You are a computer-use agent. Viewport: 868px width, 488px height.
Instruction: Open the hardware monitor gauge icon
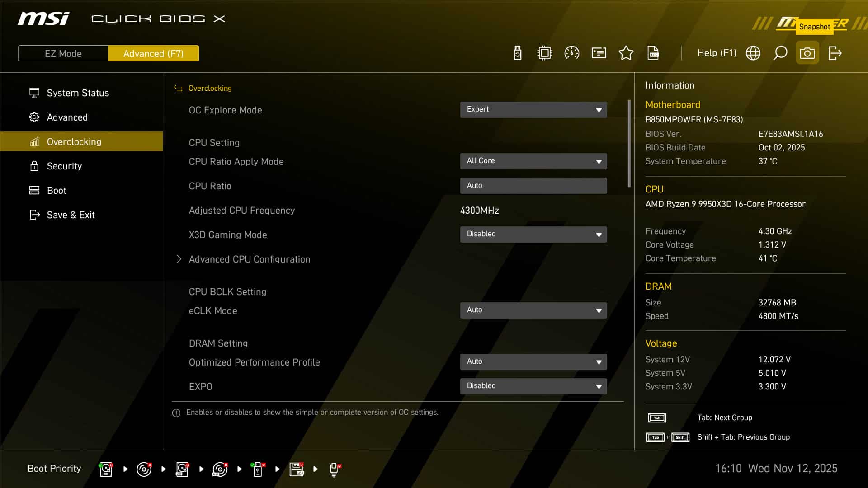[572, 53]
